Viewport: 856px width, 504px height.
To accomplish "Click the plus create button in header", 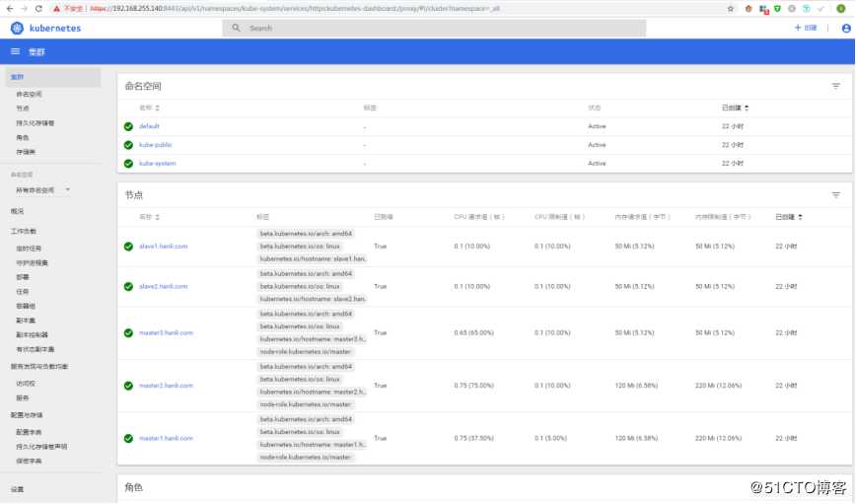I will pos(806,28).
